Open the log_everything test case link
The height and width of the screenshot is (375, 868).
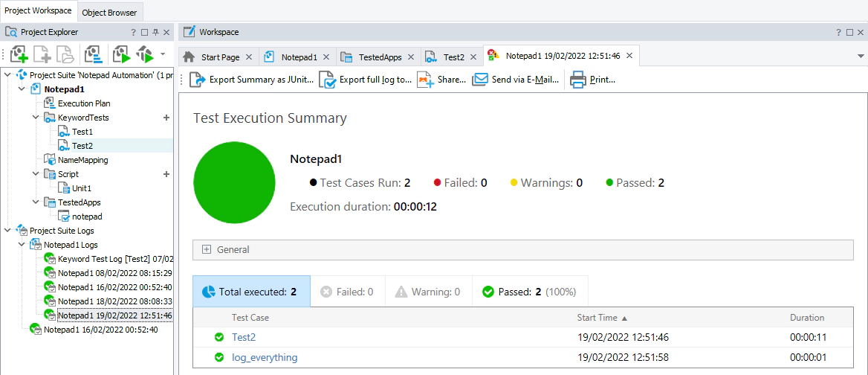click(x=265, y=357)
